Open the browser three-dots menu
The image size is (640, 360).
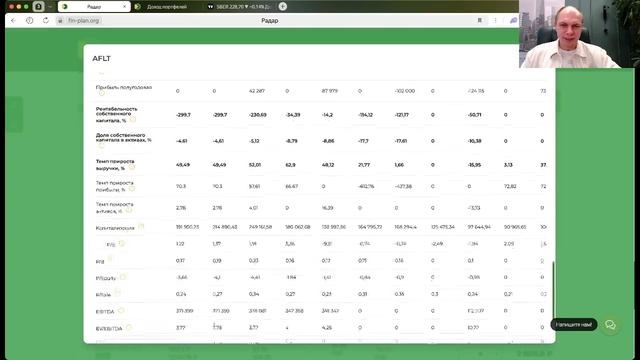tap(495, 20)
